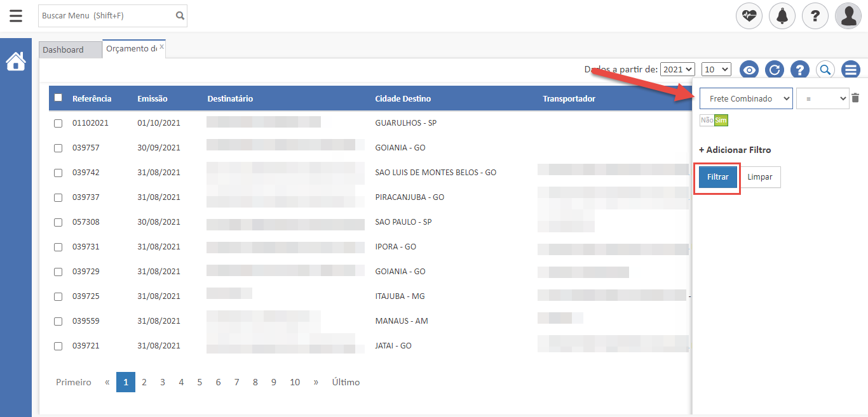This screenshot has width=868, height=417.
Task: Check the box for reference 039757
Action: point(58,148)
